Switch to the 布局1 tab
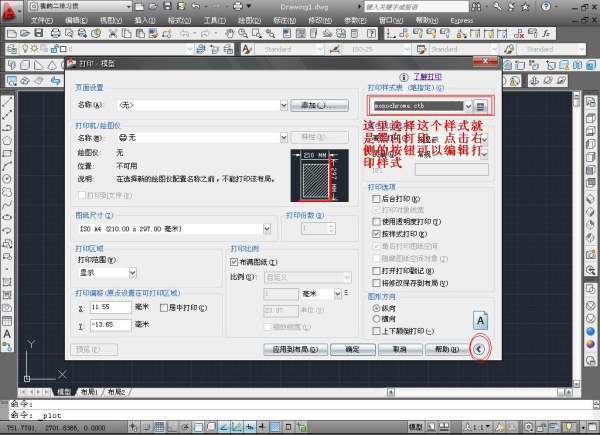 click(91, 393)
